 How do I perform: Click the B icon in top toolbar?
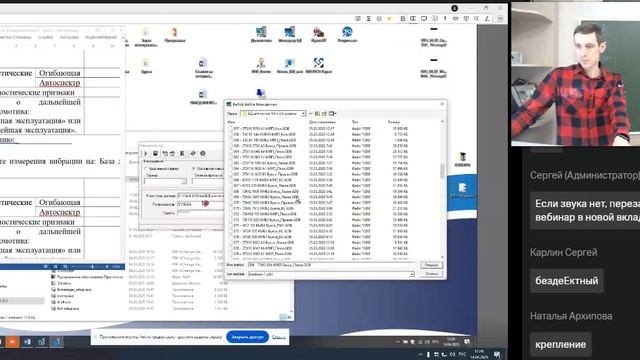tap(402, 19)
